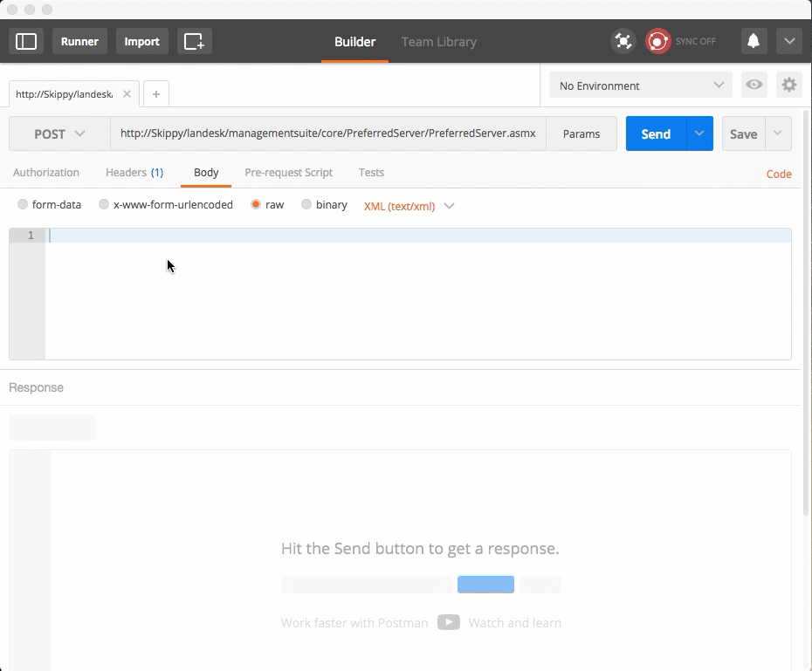Viewport: 812px width, 671px height.
Task: Open the Headers (1) tab
Action: [x=134, y=173]
